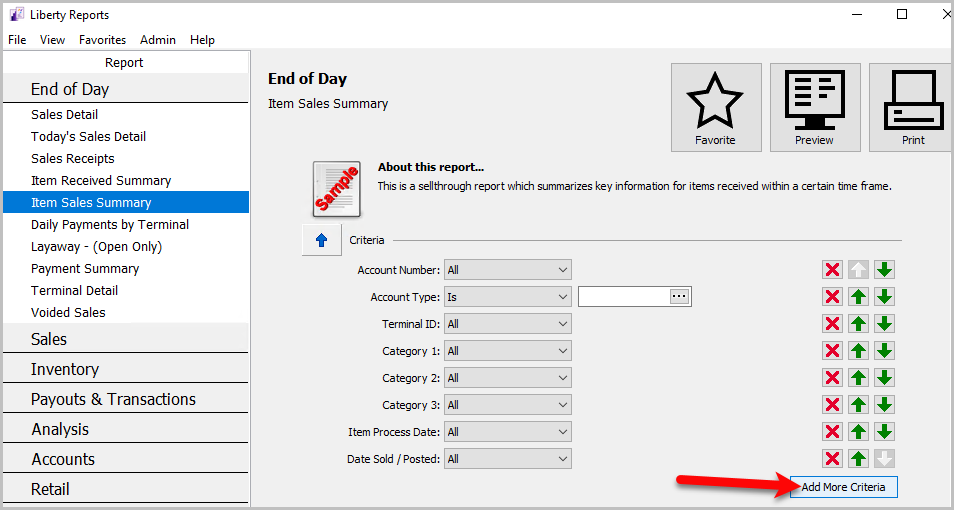Remove the Account Number criterion

click(832, 270)
